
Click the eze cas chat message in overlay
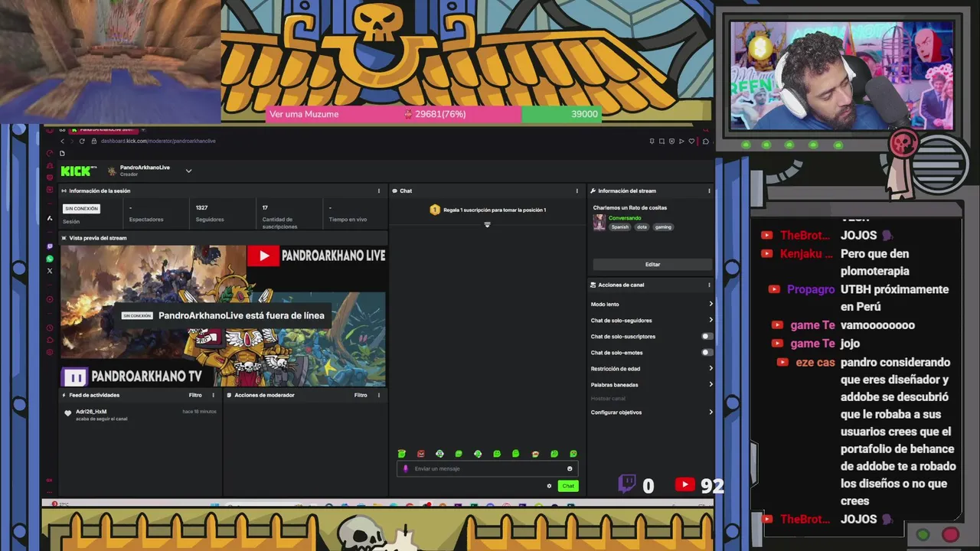[867, 432]
